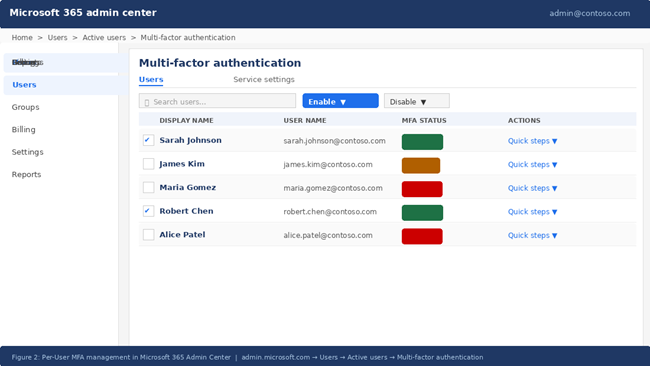
Task: Click Sarah Johnson's green MFA status badge
Action: 422,142
